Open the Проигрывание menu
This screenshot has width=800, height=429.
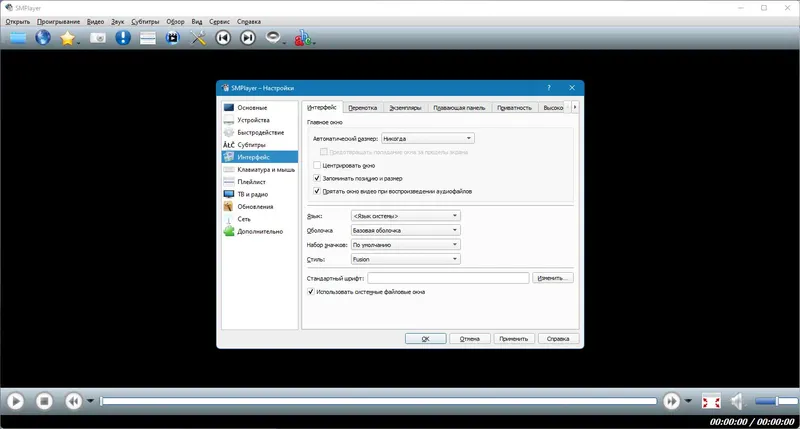point(58,21)
